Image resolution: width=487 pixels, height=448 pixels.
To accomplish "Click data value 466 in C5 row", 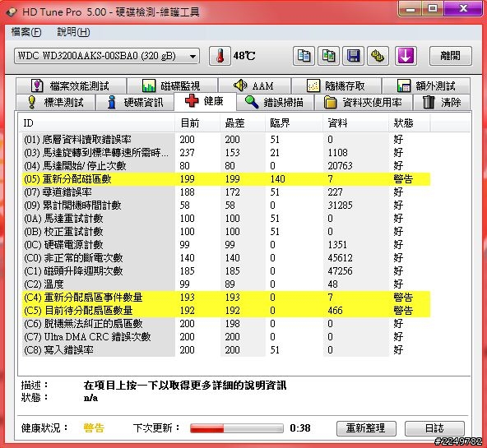I will coord(335,311).
